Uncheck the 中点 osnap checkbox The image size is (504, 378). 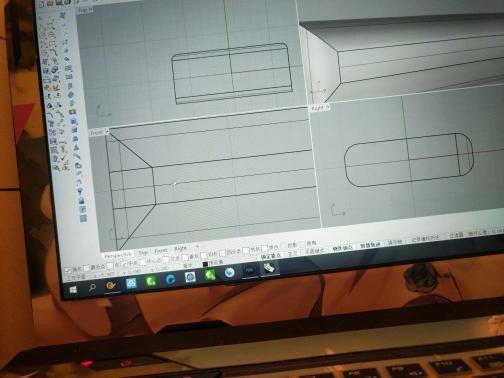pyautogui.click(x=124, y=264)
